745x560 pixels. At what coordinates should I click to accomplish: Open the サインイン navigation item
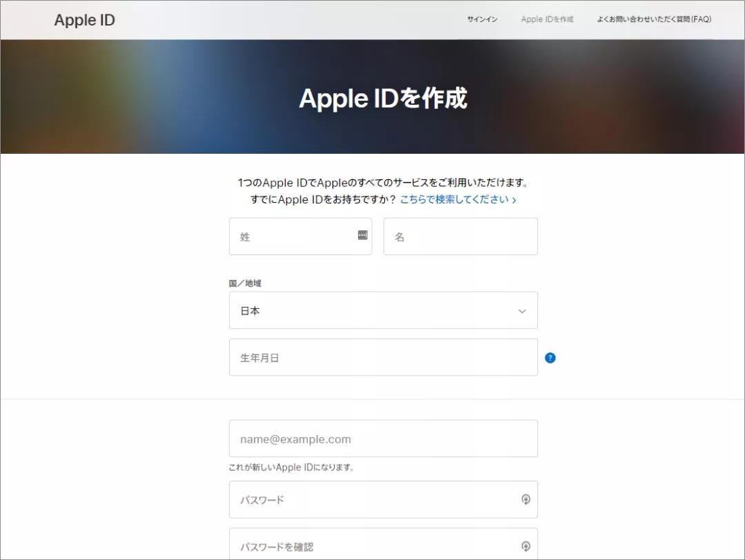(481, 19)
